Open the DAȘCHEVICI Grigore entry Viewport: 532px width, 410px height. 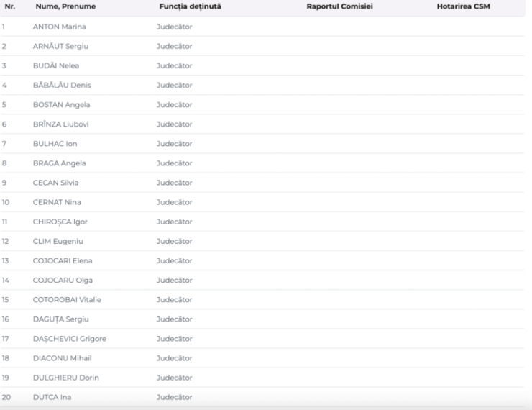pos(70,338)
